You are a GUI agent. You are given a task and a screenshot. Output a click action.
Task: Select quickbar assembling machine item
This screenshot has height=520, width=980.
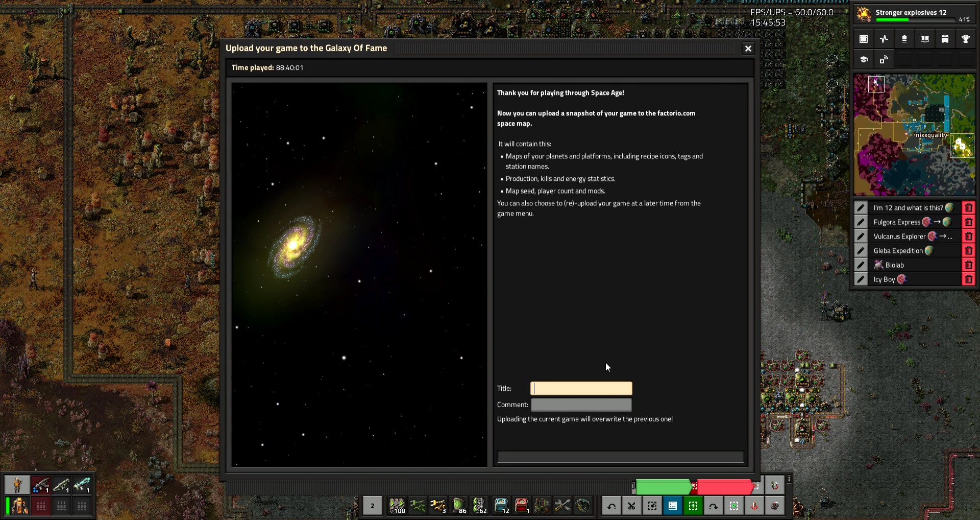pyautogui.click(x=542, y=506)
